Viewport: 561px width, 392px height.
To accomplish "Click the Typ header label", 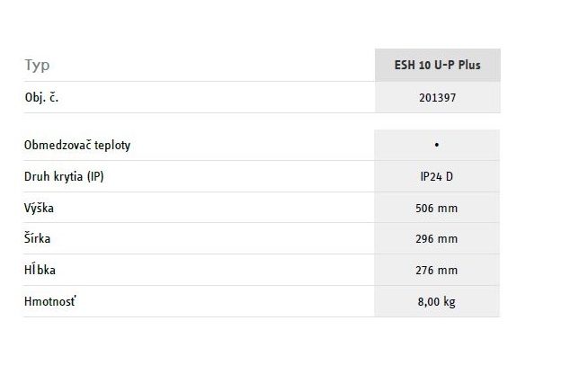I will (37, 66).
